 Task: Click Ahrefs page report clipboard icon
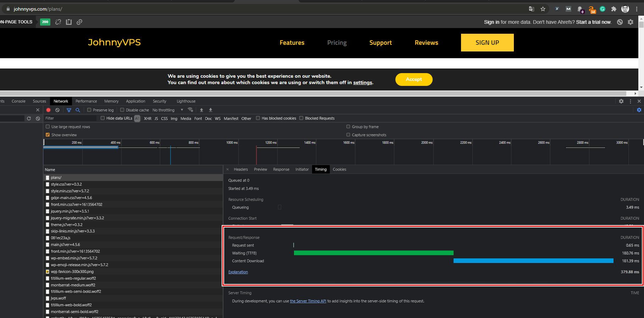click(x=69, y=22)
